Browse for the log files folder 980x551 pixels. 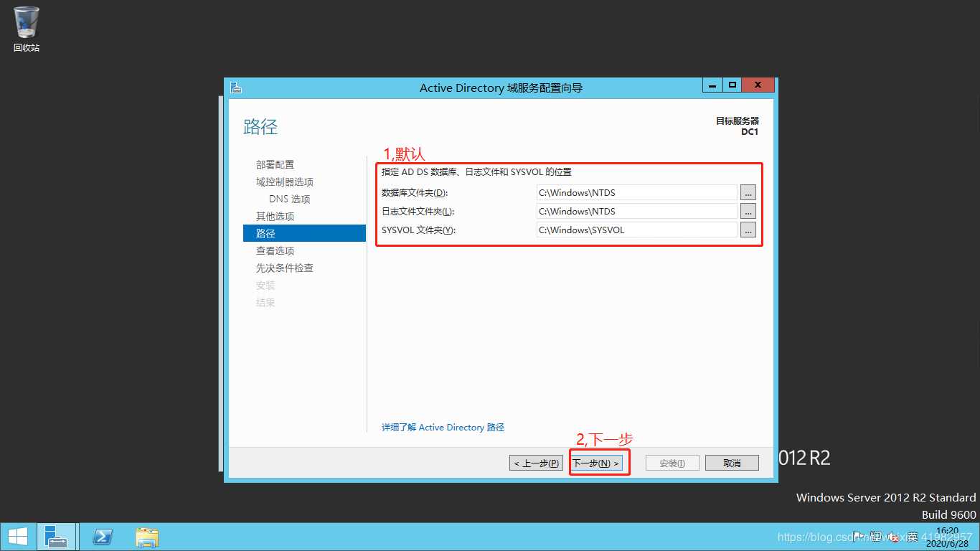click(x=748, y=211)
